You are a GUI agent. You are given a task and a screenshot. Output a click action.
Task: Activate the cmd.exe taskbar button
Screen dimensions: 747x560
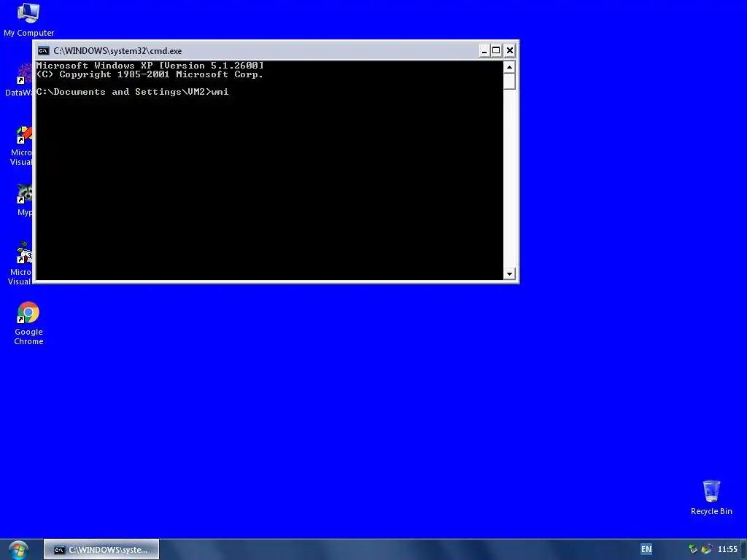101,550
